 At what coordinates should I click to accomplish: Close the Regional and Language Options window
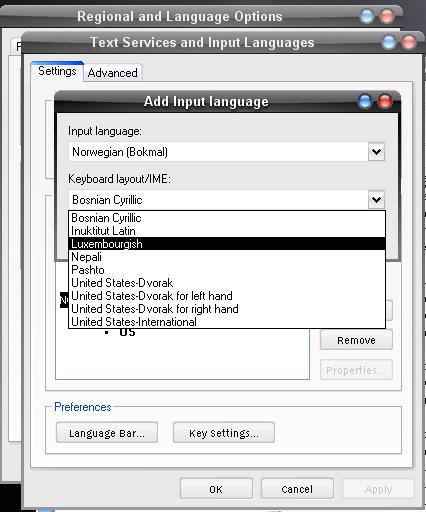[387, 16]
